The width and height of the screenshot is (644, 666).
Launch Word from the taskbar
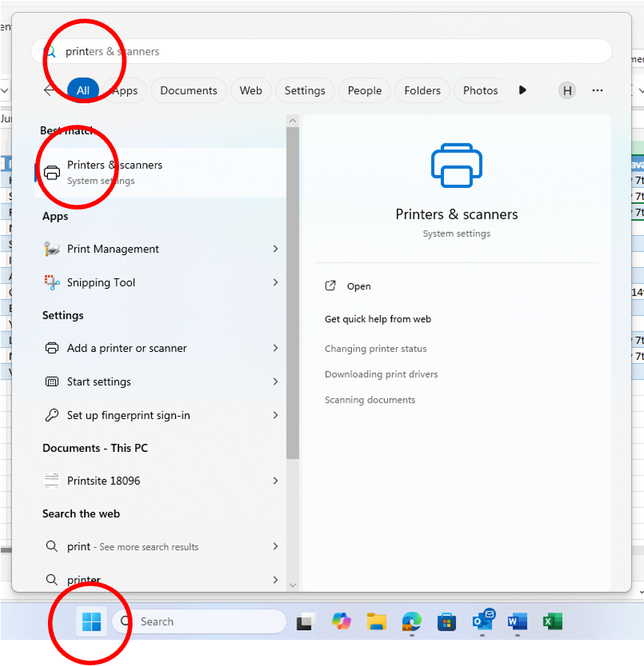coord(517,621)
